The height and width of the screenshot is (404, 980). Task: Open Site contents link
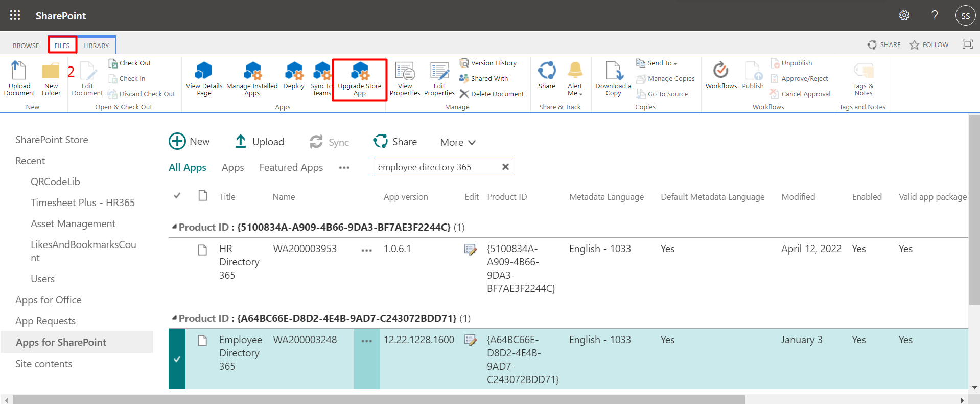point(44,364)
